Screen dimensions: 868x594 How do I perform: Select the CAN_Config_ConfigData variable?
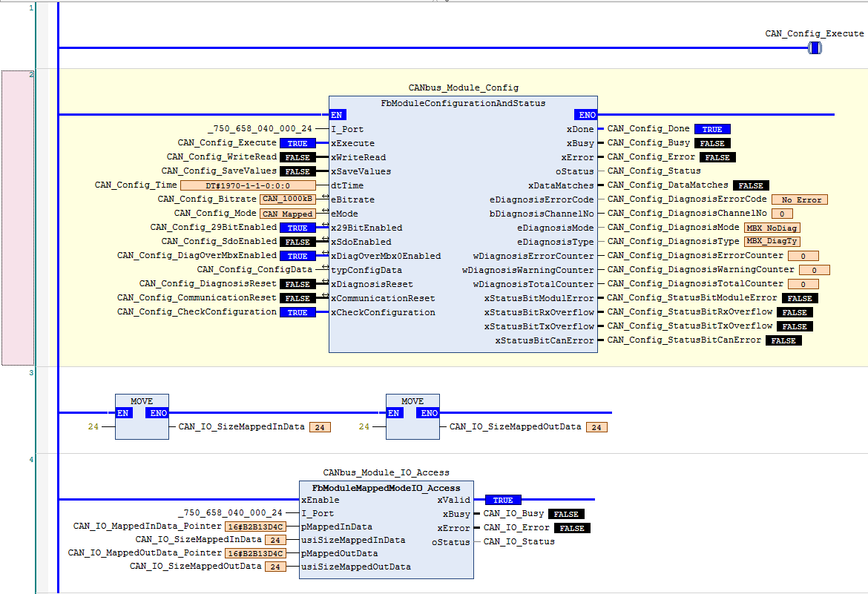(x=254, y=270)
